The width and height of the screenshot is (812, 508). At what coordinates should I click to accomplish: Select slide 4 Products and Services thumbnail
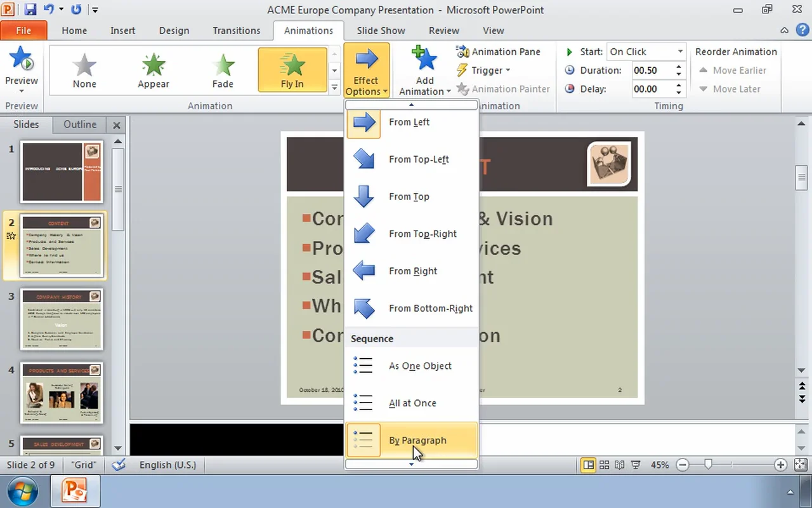click(62, 392)
